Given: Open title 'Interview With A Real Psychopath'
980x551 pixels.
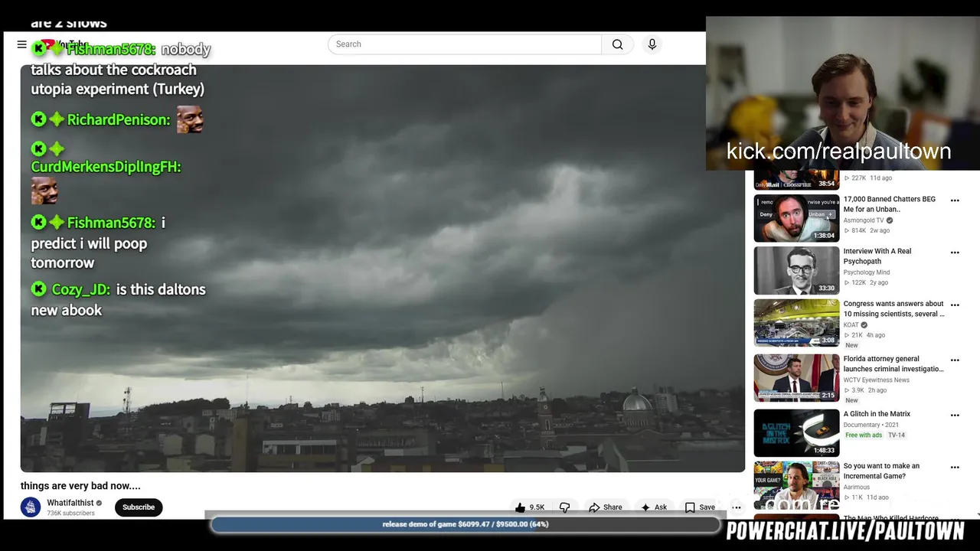Looking at the screenshot, I should click(x=877, y=256).
